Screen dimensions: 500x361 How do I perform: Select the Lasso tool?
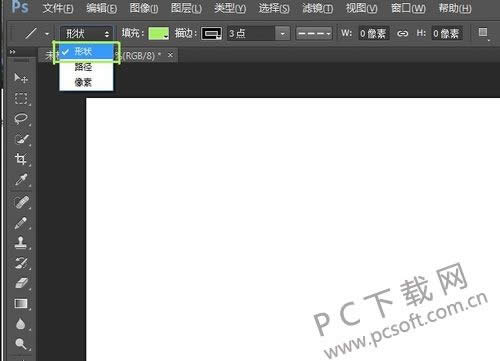click(x=21, y=119)
